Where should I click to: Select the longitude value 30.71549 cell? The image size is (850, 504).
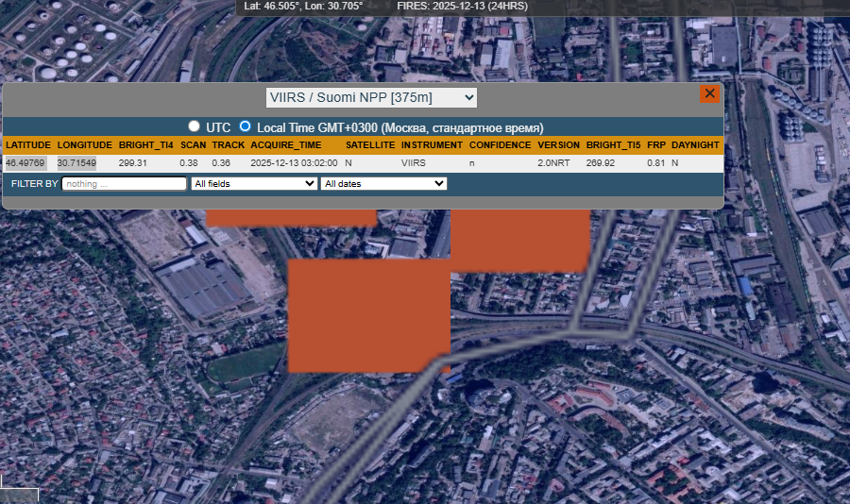76,163
